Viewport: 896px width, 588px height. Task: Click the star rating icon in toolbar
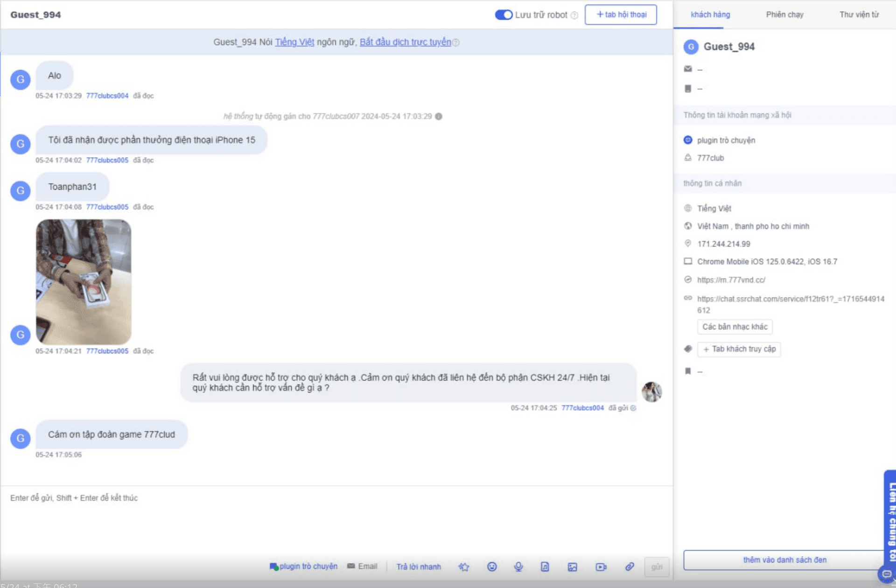[463, 567]
